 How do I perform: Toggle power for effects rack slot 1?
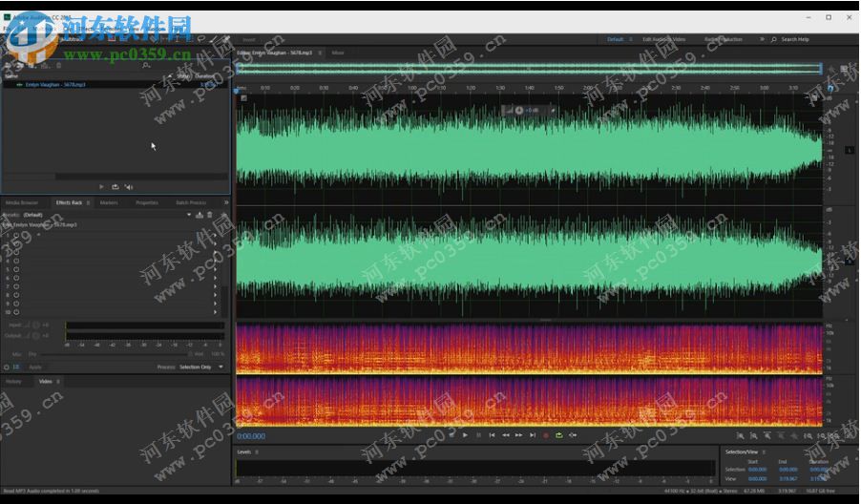coord(16,236)
